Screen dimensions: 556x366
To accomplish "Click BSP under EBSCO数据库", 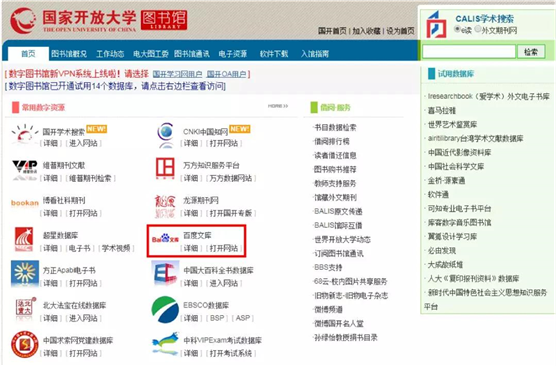I will (217, 318).
